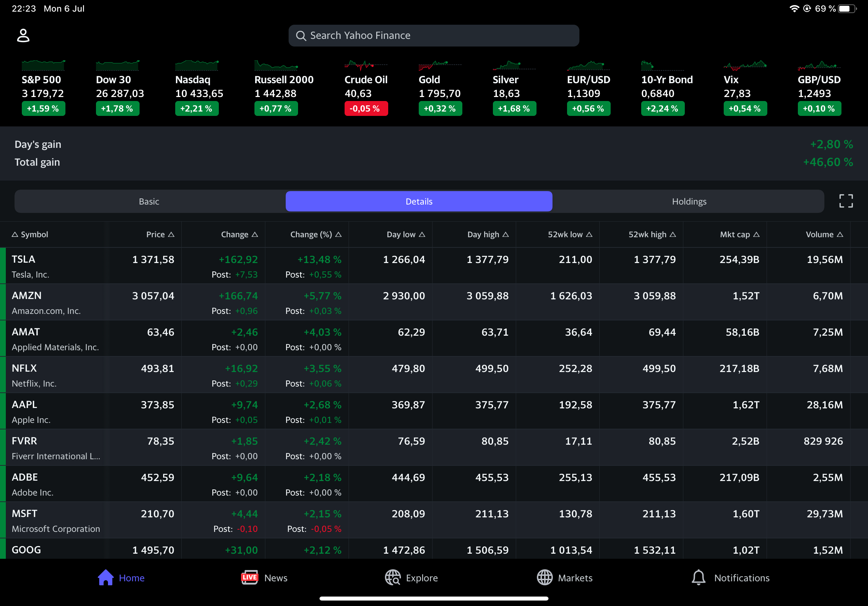Tap the Wi-Fi status icon
The height and width of the screenshot is (606, 868).
[x=794, y=9]
